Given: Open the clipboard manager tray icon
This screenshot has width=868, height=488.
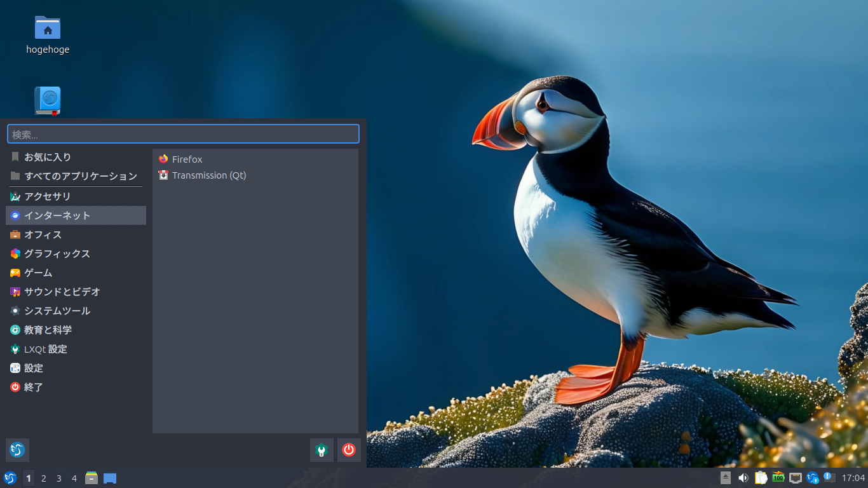Looking at the screenshot, I should [761, 477].
